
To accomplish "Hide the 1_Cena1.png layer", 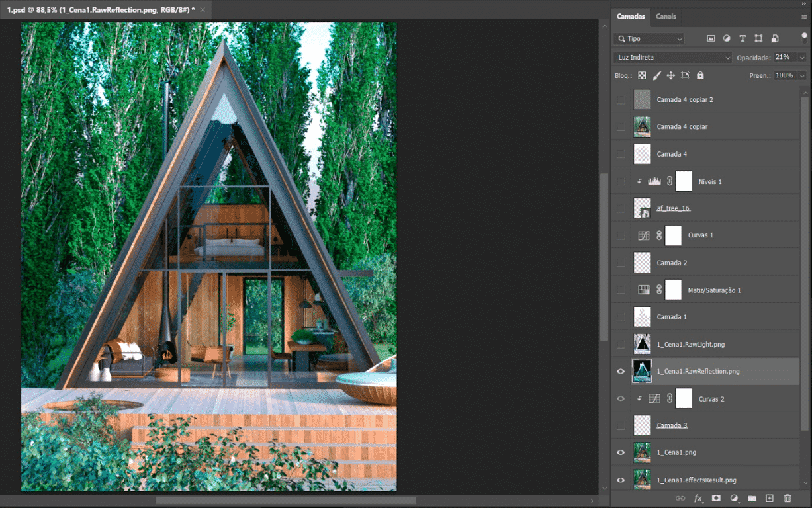I will 621,453.
